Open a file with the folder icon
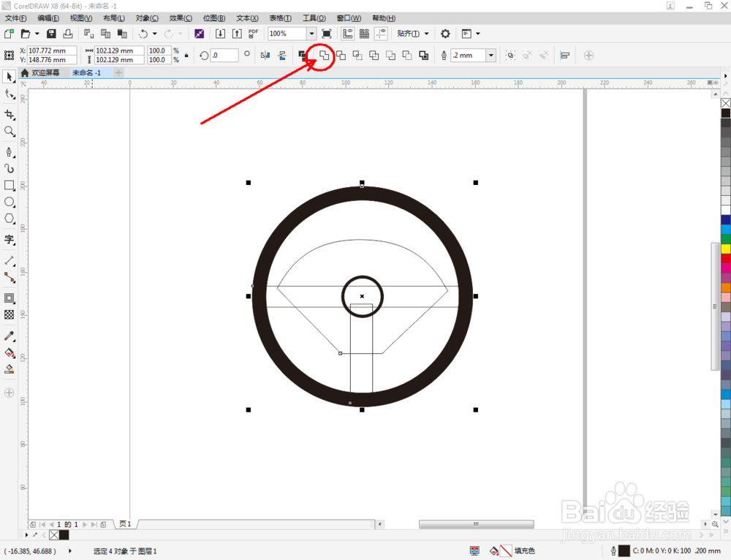Viewport: 731px width, 560px height. coord(25,34)
